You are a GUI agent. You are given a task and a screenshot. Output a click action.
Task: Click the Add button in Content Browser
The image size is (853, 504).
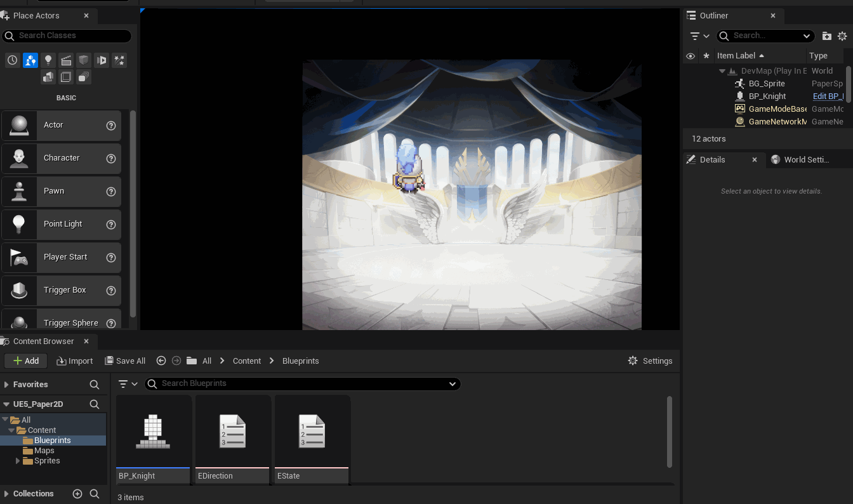coord(26,361)
